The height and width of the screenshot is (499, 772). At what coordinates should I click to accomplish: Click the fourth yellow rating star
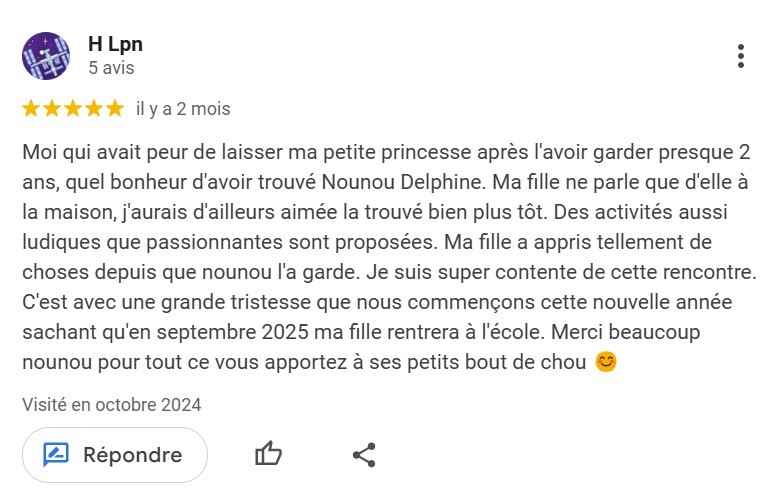(x=94, y=108)
